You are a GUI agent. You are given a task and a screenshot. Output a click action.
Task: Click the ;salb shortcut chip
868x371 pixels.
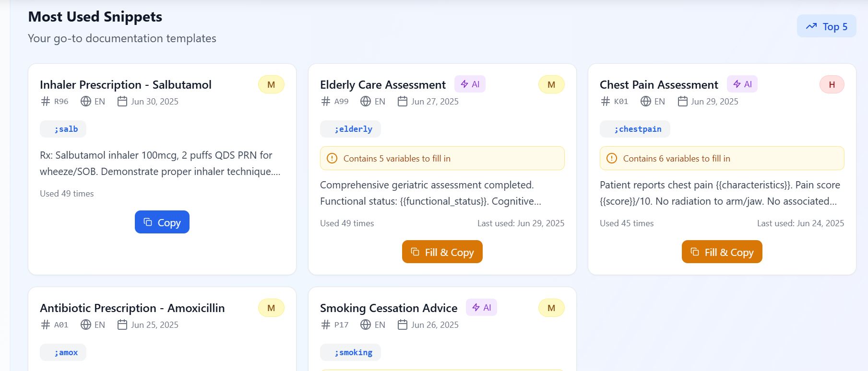tap(63, 129)
